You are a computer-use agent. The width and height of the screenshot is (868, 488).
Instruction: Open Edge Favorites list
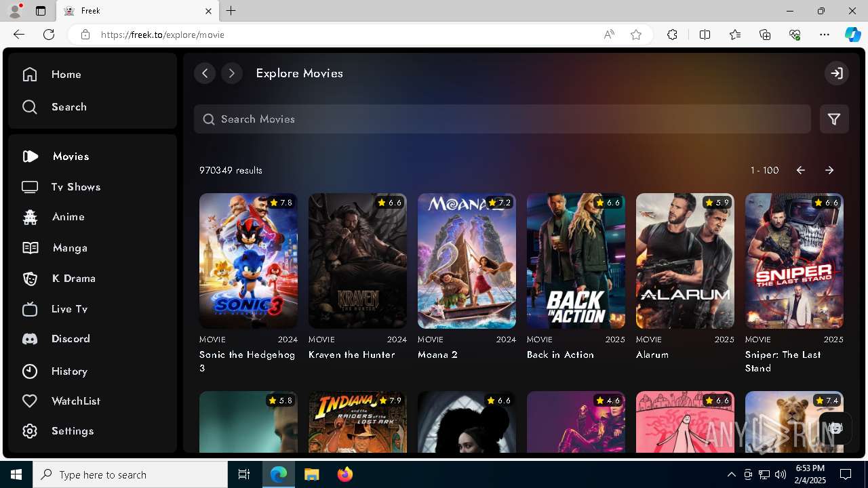pos(735,35)
